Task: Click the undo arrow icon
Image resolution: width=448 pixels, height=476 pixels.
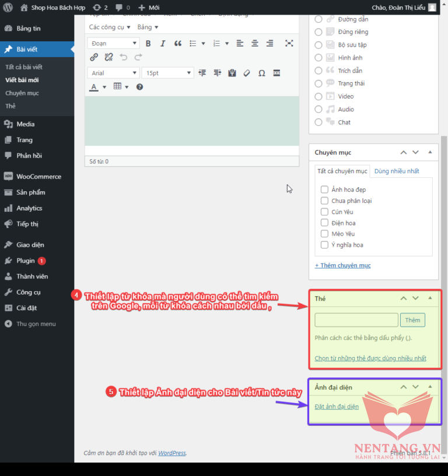Action: tap(123, 57)
